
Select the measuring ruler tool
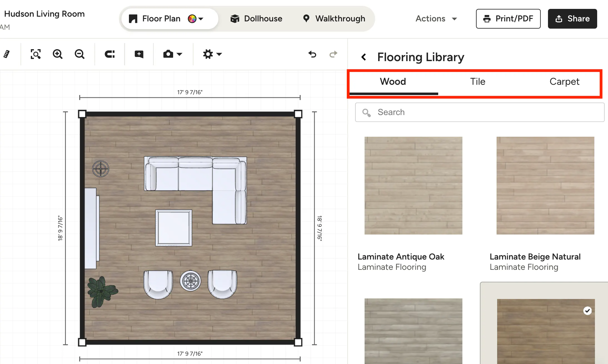[x=7, y=54]
